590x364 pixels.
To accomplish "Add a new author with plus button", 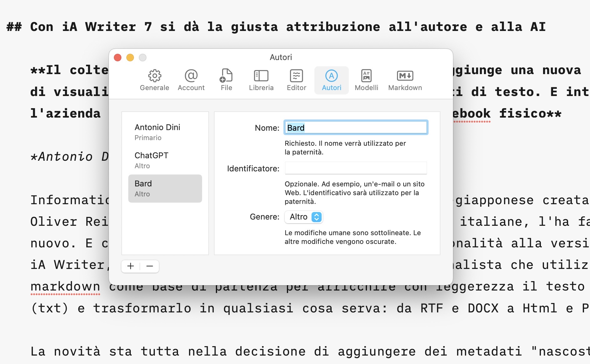I will point(131,266).
